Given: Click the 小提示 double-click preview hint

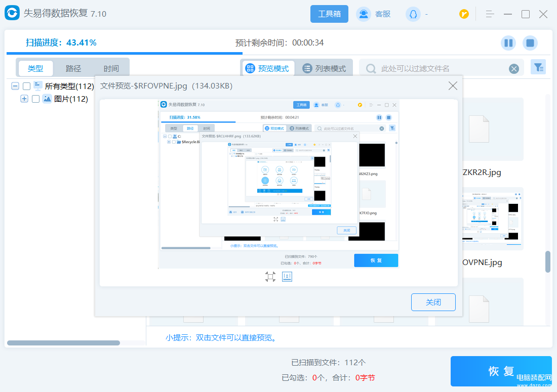Looking at the screenshot, I should [x=221, y=338].
